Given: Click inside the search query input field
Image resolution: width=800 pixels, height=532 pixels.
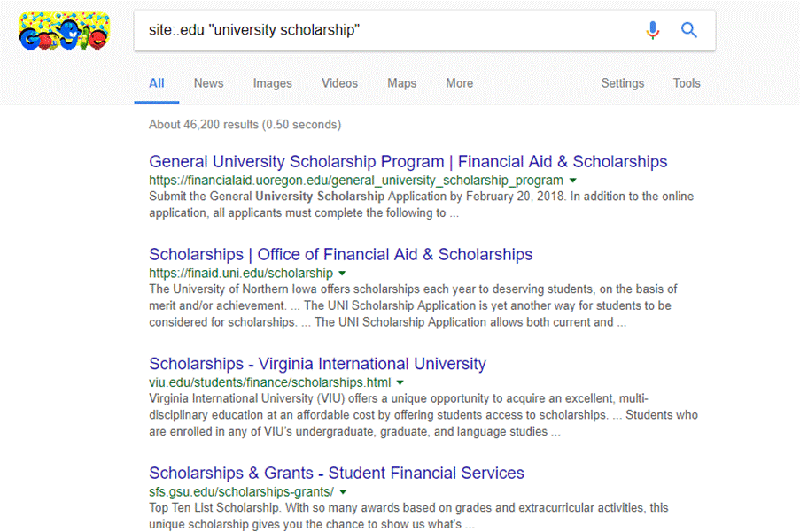Looking at the screenshot, I should coord(390,31).
